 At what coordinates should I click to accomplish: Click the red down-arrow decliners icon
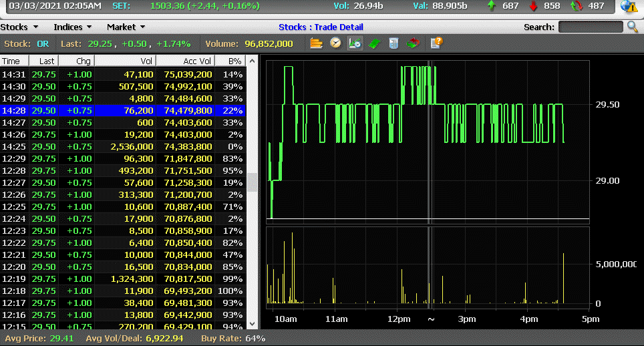click(x=533, y=6)
